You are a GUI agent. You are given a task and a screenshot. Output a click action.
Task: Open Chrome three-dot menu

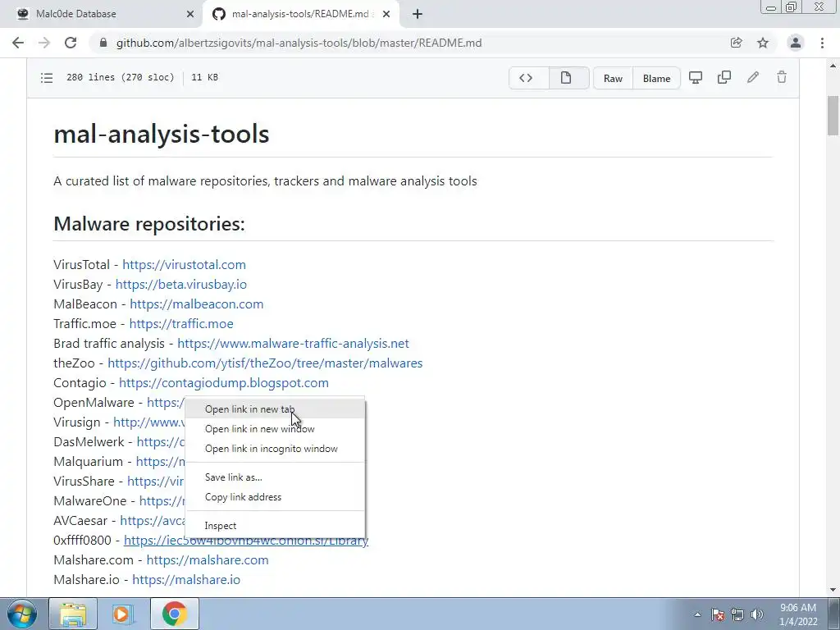822,43
